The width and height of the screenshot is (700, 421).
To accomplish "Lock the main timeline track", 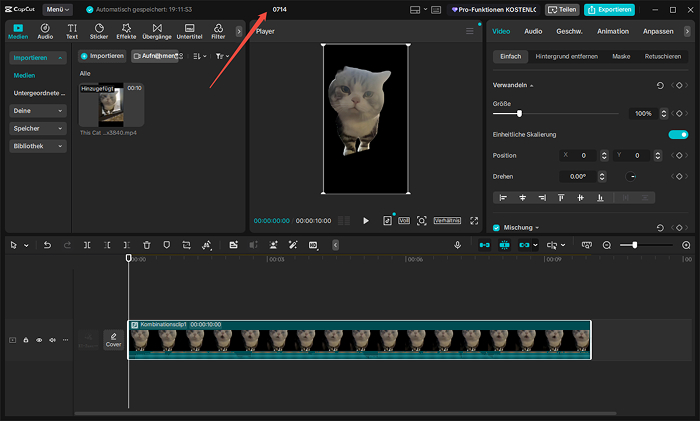I will (26, 340).
